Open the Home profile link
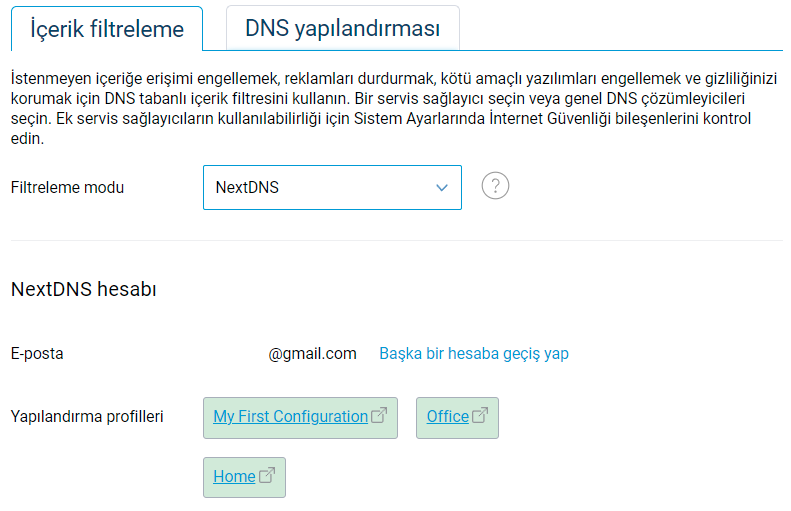Image resolution: width=791 pixels, height=511 pixels. point(234,477)
